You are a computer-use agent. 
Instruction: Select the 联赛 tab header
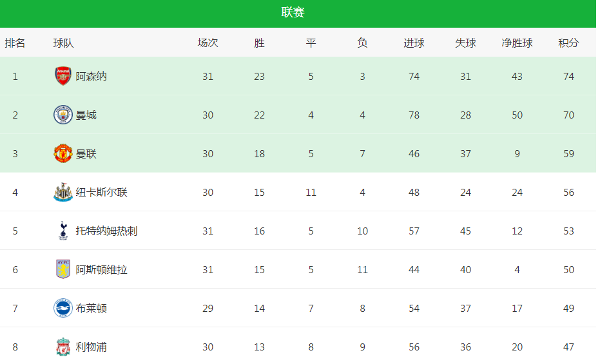pos(293,12)
